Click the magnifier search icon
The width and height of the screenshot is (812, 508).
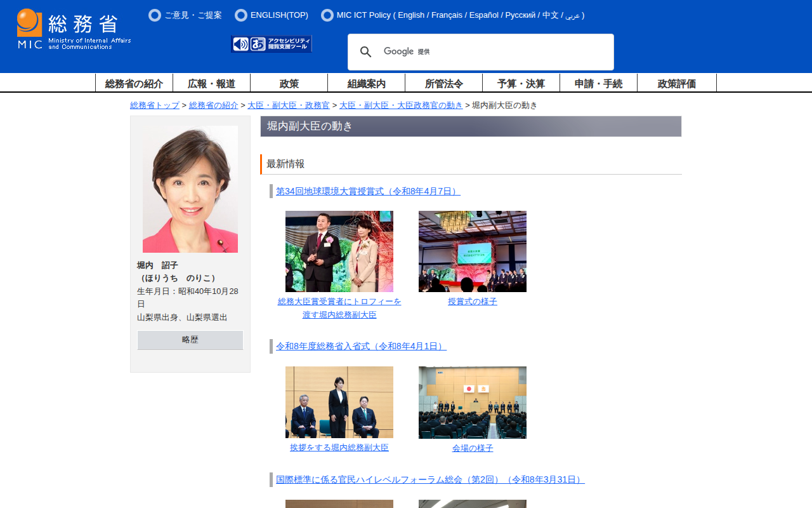tap(366, 52)
